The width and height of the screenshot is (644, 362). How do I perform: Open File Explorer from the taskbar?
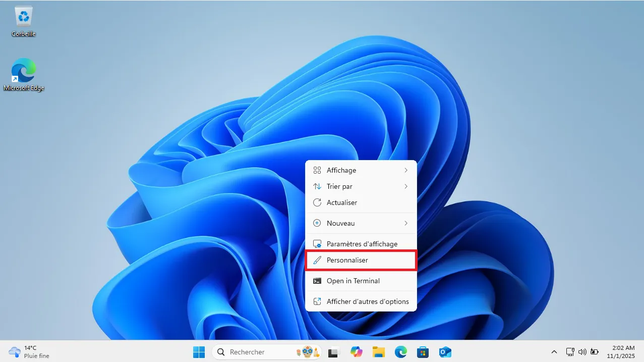tap(379, 351)
